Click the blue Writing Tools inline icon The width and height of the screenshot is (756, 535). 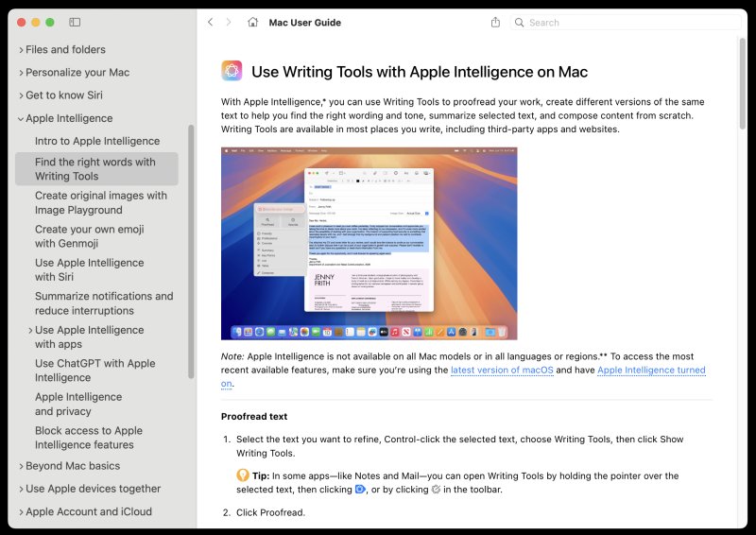(x=360, y=490)
